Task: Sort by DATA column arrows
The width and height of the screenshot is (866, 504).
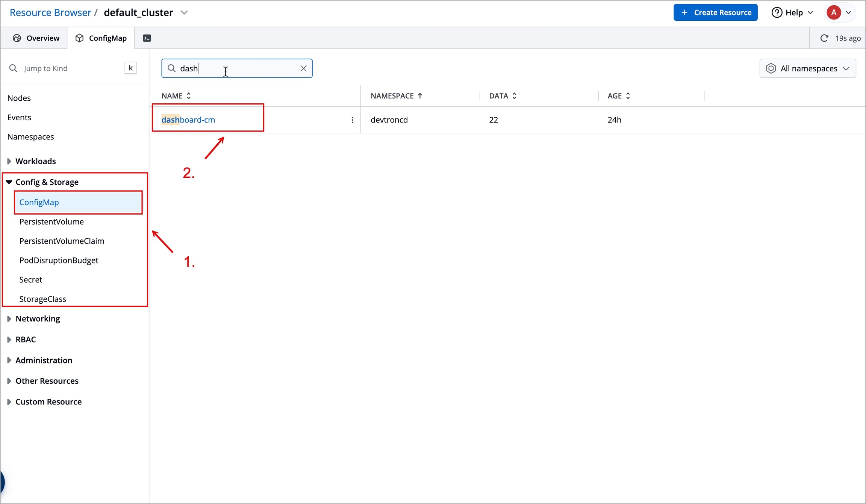Action: coord(514,96)
